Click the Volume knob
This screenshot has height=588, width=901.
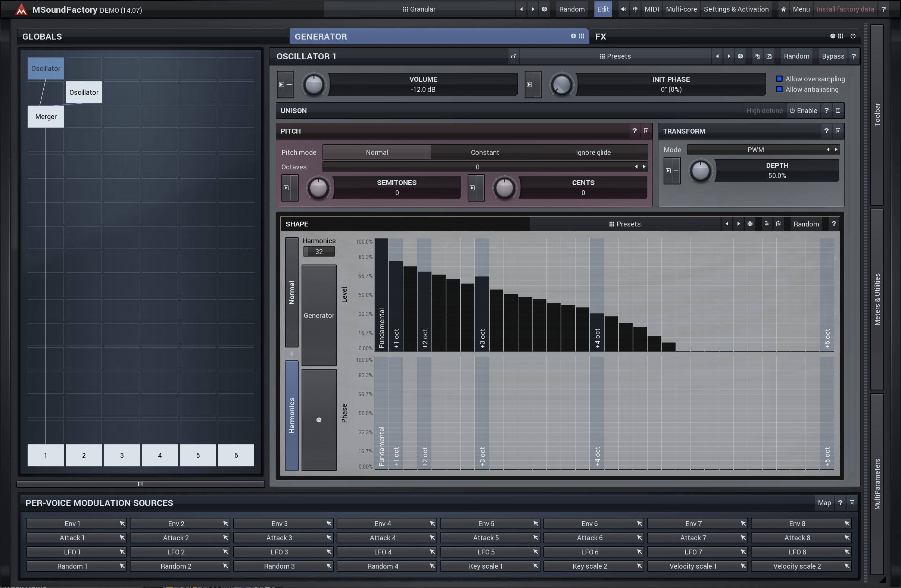click(x=314, y=84)
